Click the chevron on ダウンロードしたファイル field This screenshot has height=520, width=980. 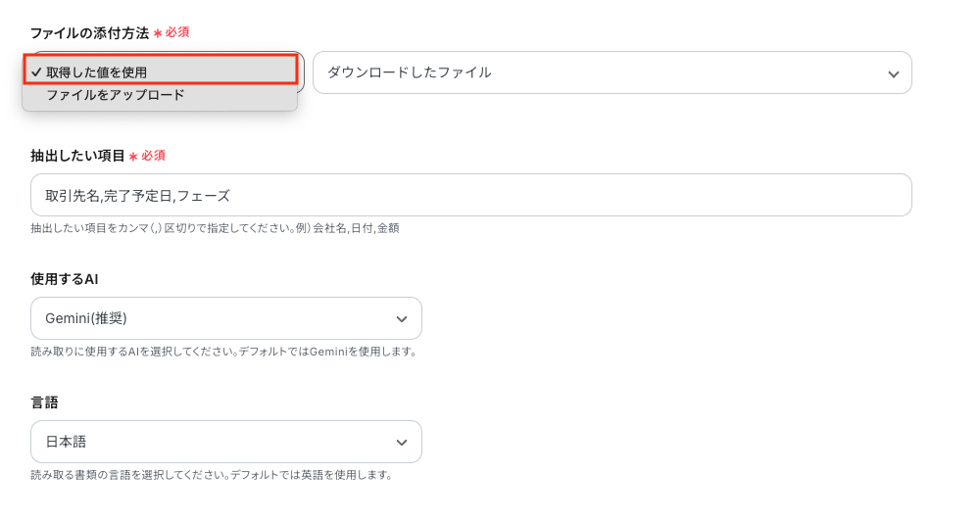[893, 73]
